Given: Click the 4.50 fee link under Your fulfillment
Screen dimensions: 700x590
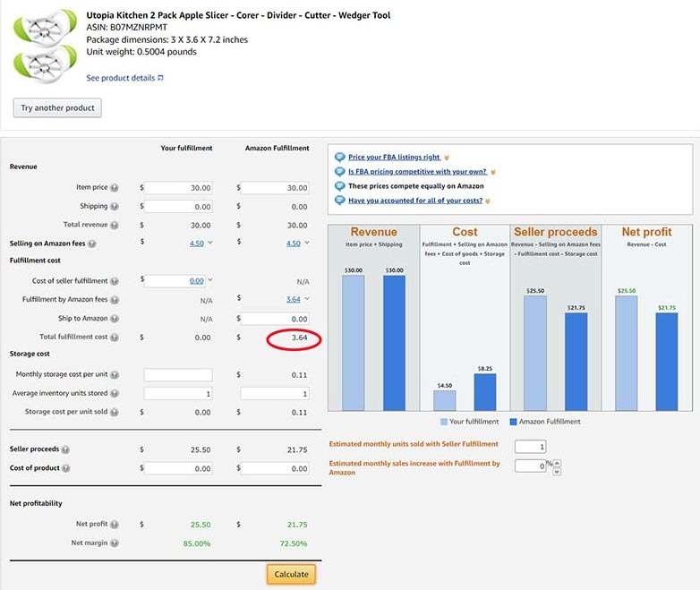Looking at the screenshot, I should coord(196,244).
